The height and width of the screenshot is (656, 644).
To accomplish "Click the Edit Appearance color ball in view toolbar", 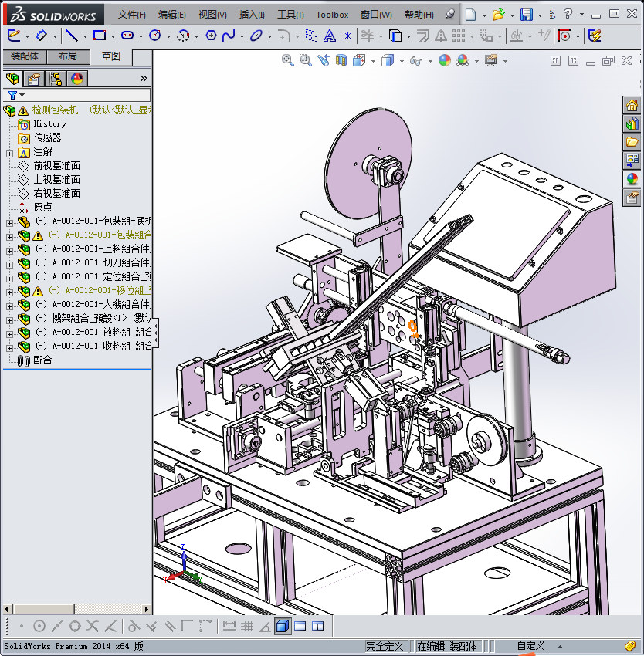I will [444, 60].
